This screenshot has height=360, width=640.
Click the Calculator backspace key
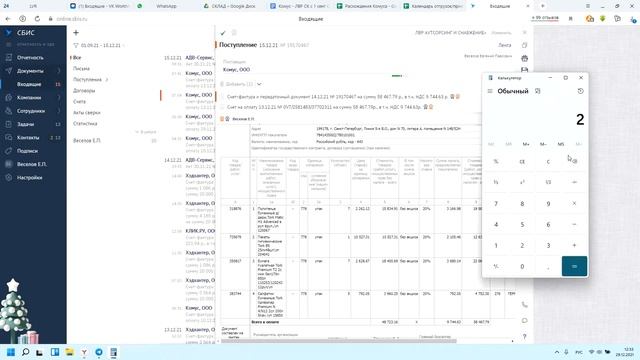coord(574,162)
